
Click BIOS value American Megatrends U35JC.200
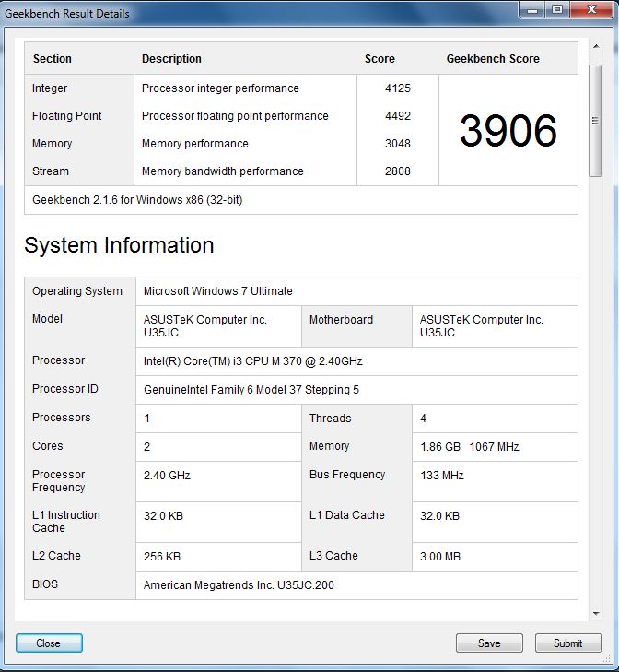click(239, 585)
